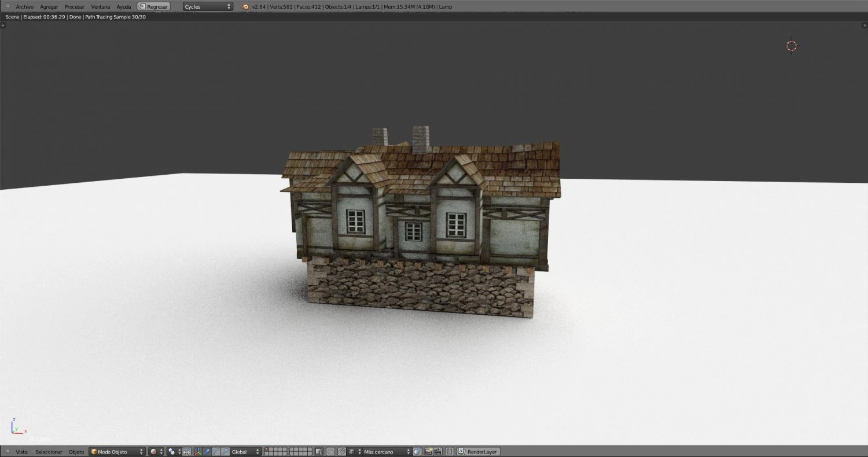This screenshot has width=868, height=457.
Task: Toggle the snap magnet icon
Action: tap(341, 452)
